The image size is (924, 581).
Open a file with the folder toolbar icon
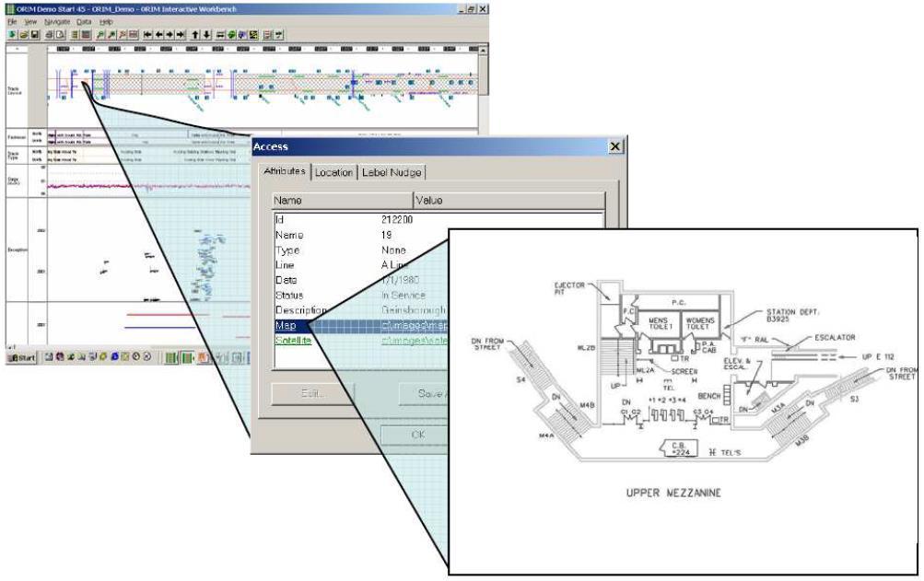point(24,35)
